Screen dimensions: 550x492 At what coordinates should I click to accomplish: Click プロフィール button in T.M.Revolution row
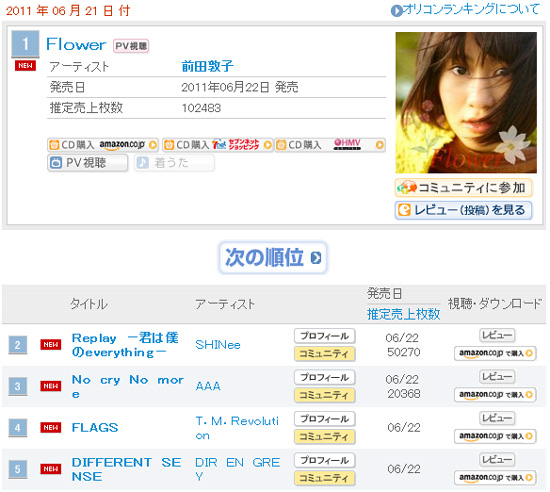(x=325, y=419)
